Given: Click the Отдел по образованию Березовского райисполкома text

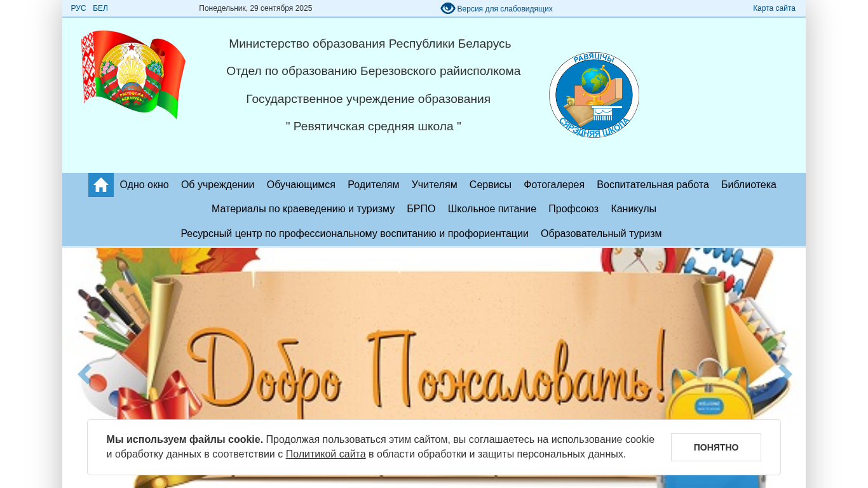Looking at the screenshot, I should click(x=374, y=71).
